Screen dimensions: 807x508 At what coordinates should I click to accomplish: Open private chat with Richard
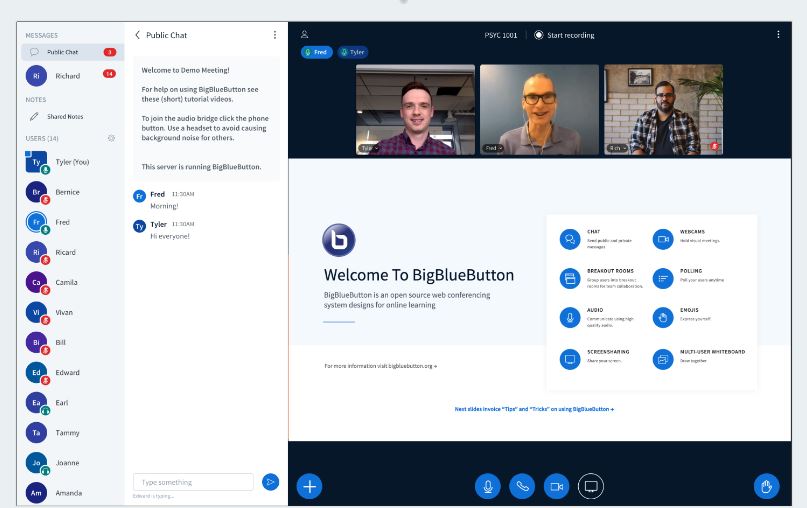[72, 76]
